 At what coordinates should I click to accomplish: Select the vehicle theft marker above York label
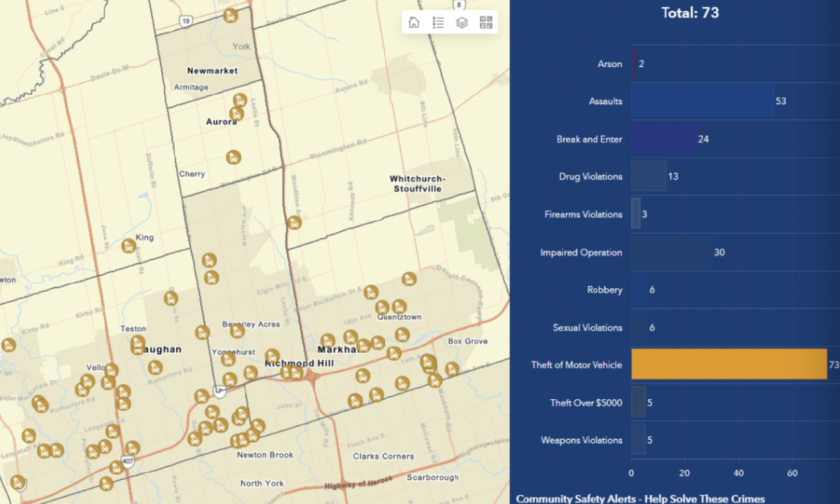tap(230, 15)
